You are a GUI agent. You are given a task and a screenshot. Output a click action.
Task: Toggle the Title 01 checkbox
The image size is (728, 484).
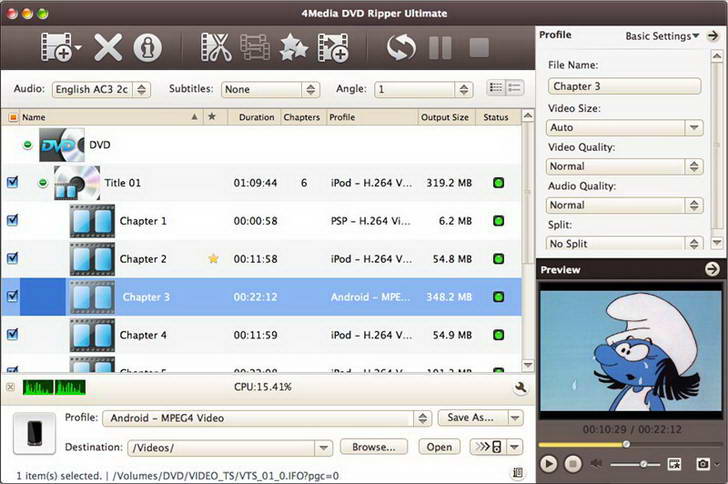click(13, 182)
